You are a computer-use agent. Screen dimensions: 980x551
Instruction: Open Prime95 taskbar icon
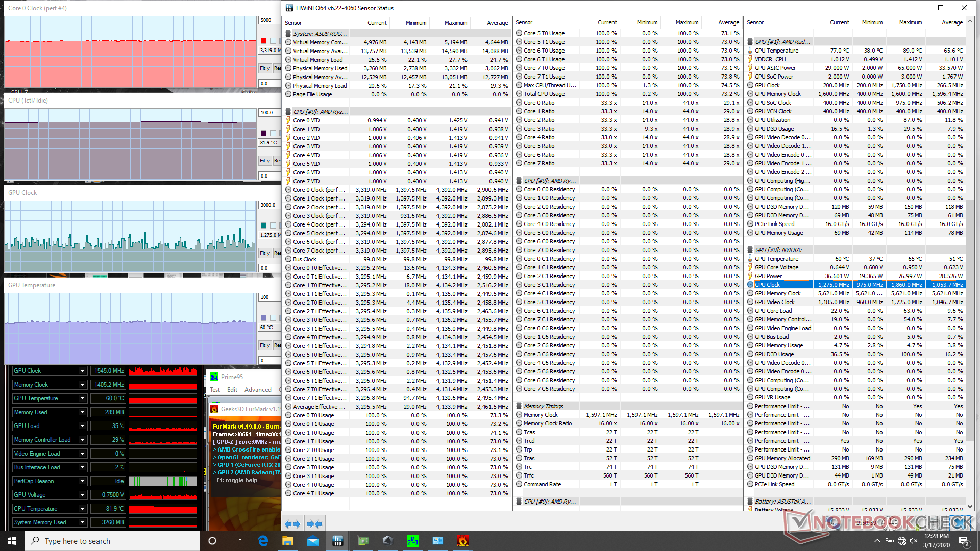(412, 541)
